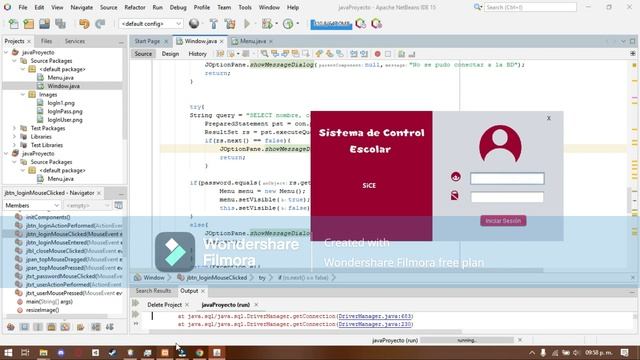Toggle show fields filter in Navigator bottom

click(24, 327)
